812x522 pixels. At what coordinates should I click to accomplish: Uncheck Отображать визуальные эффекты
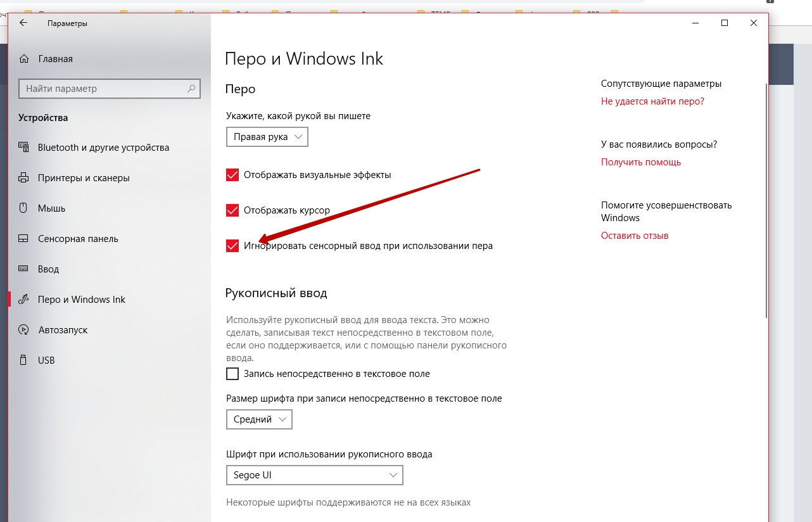[x=232, y=175]
